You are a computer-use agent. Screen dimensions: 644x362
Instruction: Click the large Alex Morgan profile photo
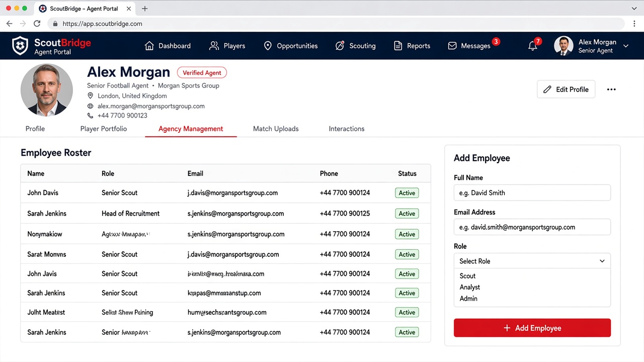pyautogui.click(x=47, y=90)
